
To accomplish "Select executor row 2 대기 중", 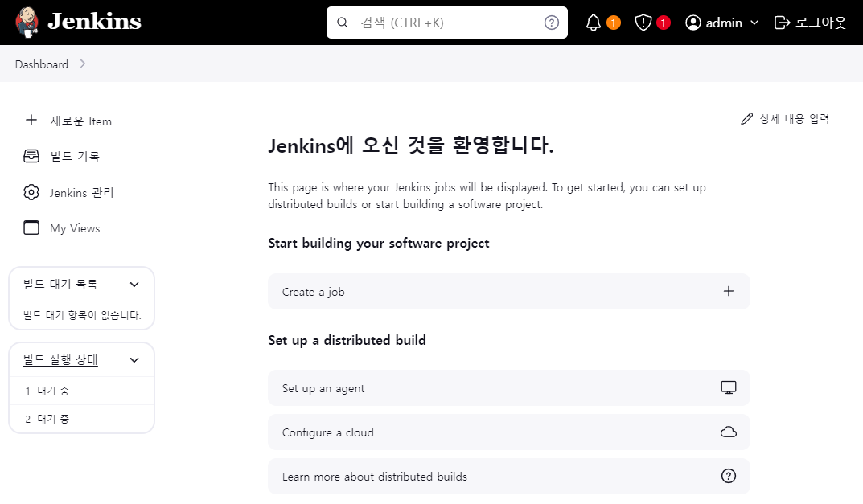I will [81, 419].
